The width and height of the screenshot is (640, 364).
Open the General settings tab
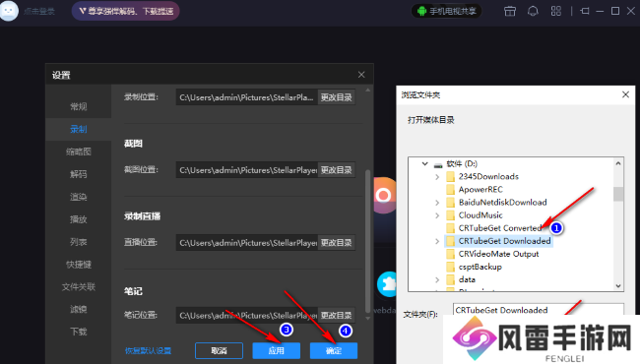(79, 107)
